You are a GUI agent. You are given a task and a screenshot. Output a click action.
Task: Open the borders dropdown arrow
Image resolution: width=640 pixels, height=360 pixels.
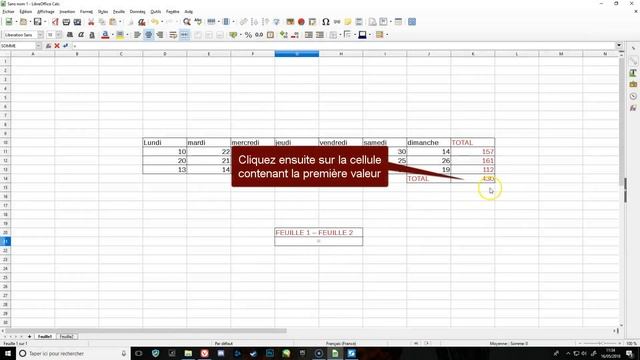click(340, 35)
